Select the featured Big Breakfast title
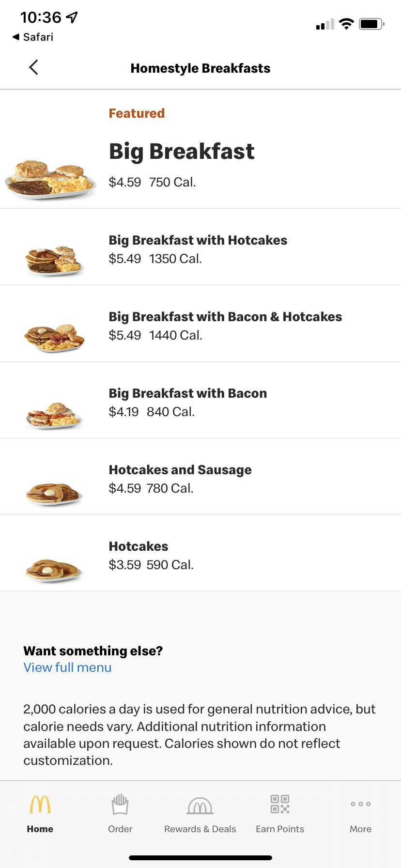 tap(182, 152)
